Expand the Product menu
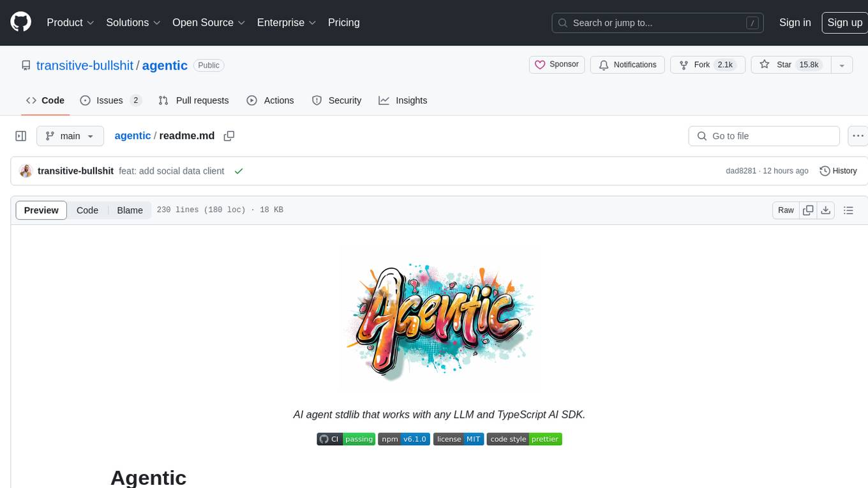This screenshot has height=488, width=868. 70,22
